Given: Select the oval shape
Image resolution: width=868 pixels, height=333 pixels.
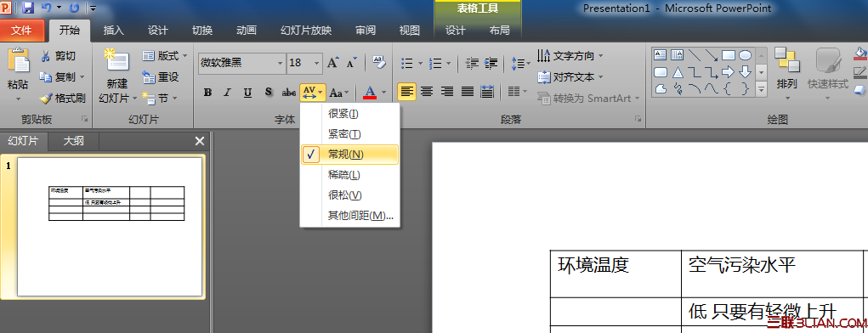Looking at the screenshot, I should [745, 55].
